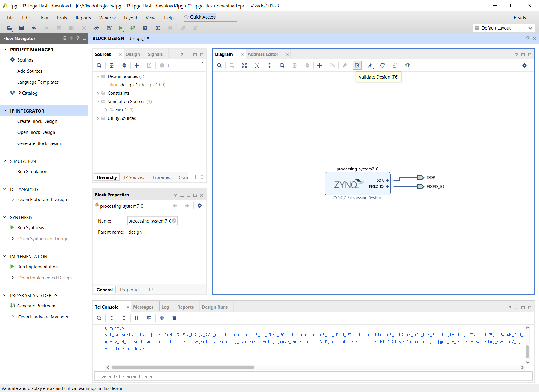Click the Save floppy disk icon
The height and width of the screenshot is (392, 539).
click(x=21, y=28)
